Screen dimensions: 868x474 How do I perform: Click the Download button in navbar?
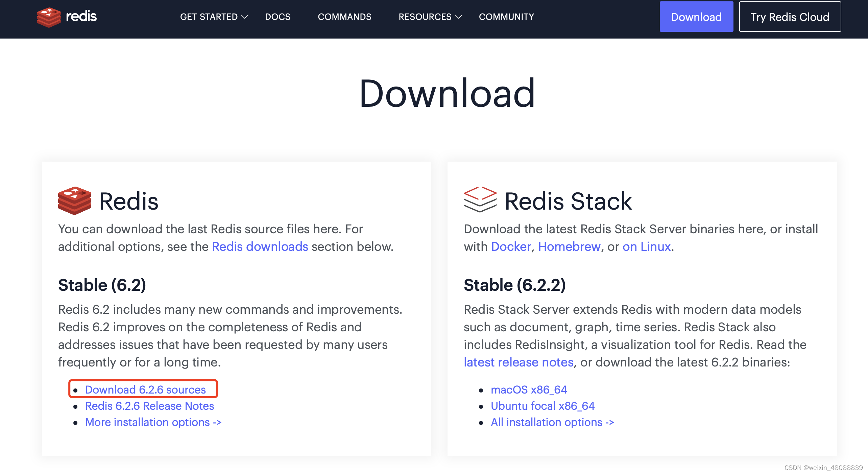[696, 16]
